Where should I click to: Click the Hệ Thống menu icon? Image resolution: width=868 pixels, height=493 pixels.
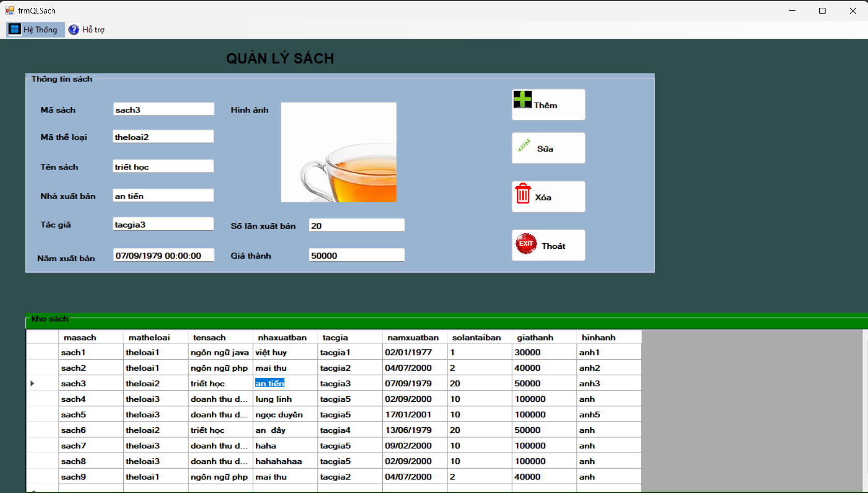pos(15,29)
